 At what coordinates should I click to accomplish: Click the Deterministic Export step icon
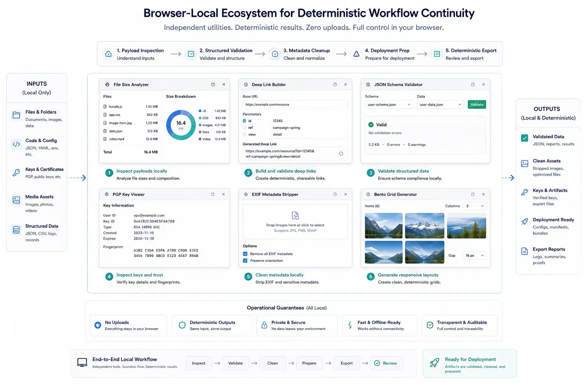pos(437,54)
